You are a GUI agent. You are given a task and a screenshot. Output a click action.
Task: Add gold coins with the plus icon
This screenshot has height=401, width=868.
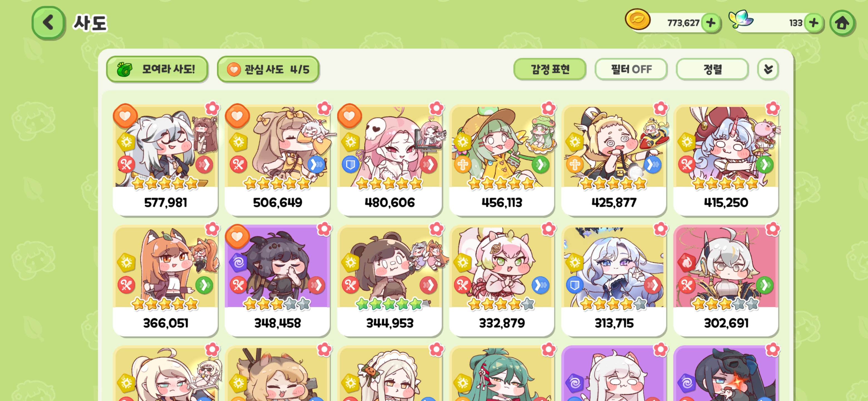(711, 23)
